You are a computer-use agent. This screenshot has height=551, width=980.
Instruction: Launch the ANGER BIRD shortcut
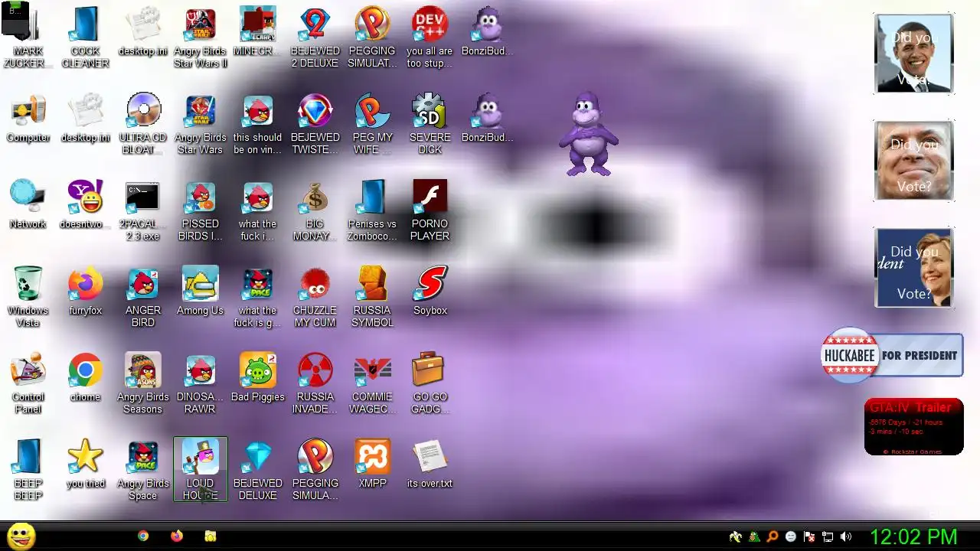pos(143,298)
